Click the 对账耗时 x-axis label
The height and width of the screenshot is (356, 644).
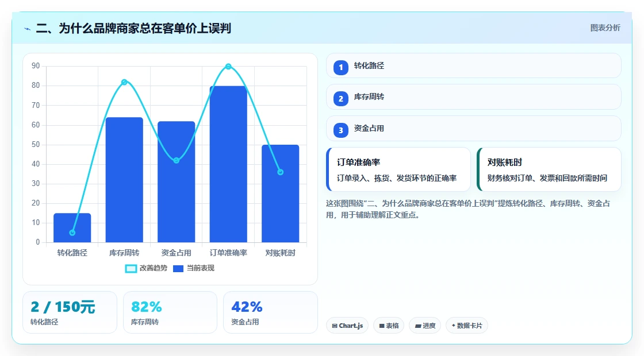(x=281, y=253)
